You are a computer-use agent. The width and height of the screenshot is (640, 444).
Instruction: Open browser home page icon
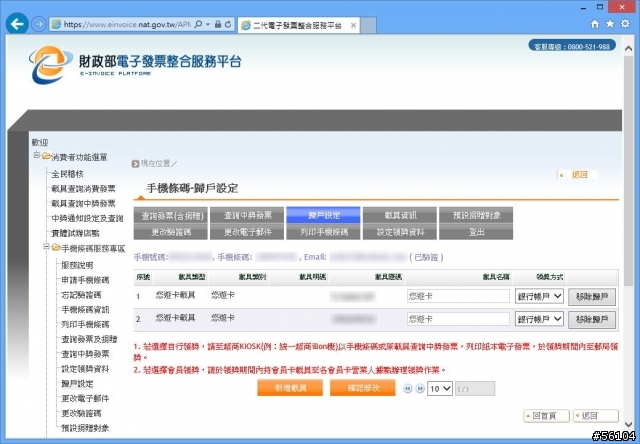[x=595, y=24]
